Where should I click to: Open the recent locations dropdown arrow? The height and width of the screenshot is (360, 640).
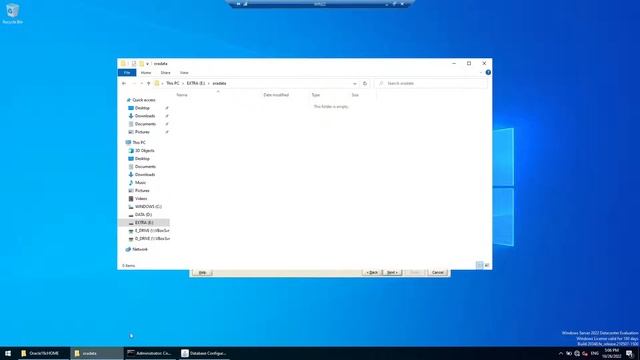click(x=141, y=83)
